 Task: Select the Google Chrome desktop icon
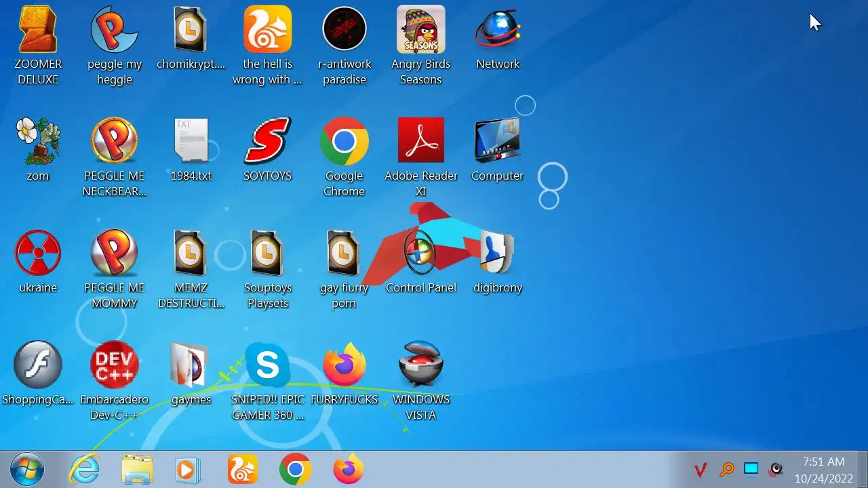tap(344, 141)
